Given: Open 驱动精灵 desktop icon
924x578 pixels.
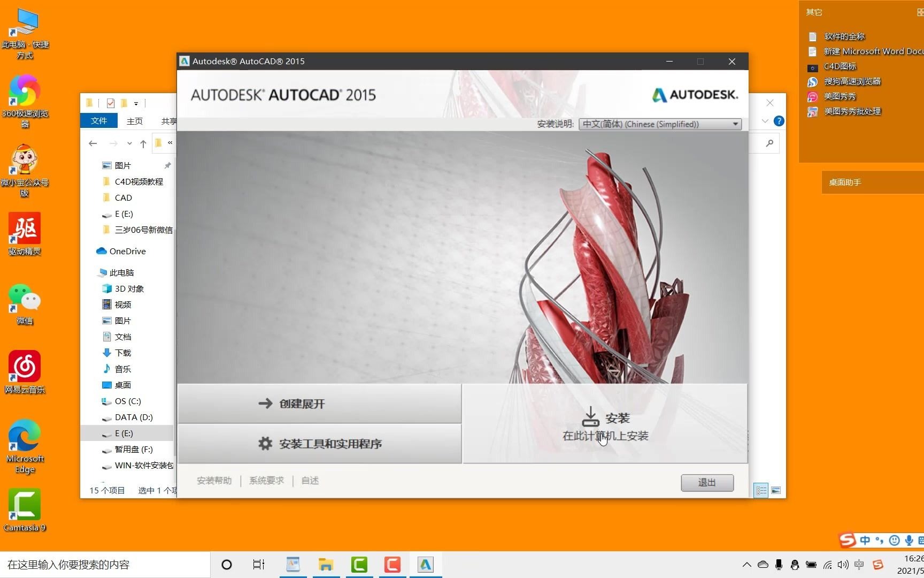Looking at the screenshot, I should pos(25,234).
